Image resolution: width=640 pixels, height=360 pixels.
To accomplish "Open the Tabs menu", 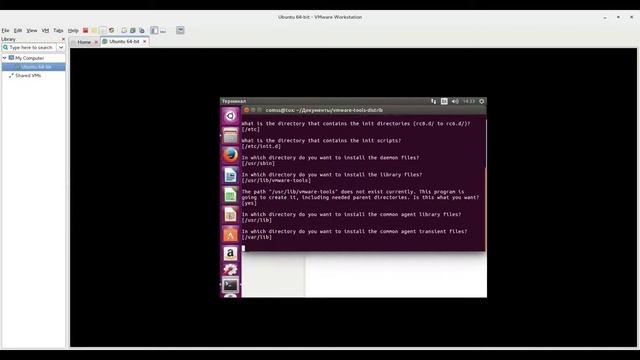I will (x=58, y=31).
